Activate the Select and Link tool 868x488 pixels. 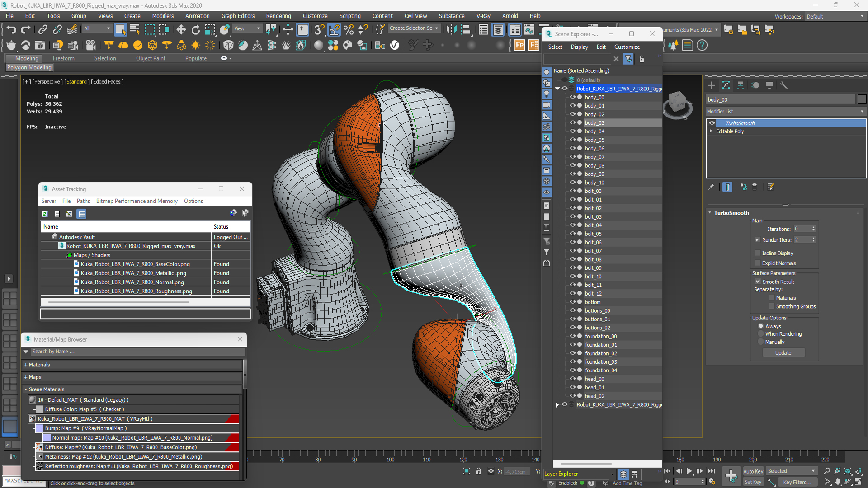tap(42, 30)
